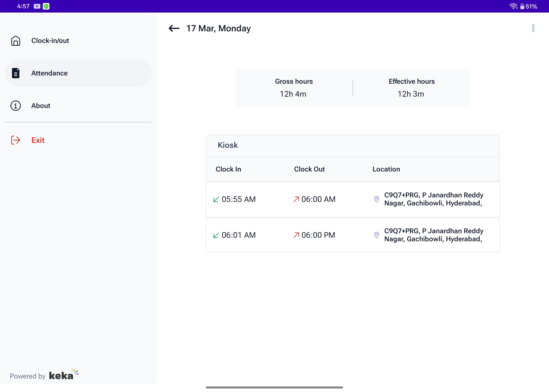Tap the back arrow icon

[174, 28]
